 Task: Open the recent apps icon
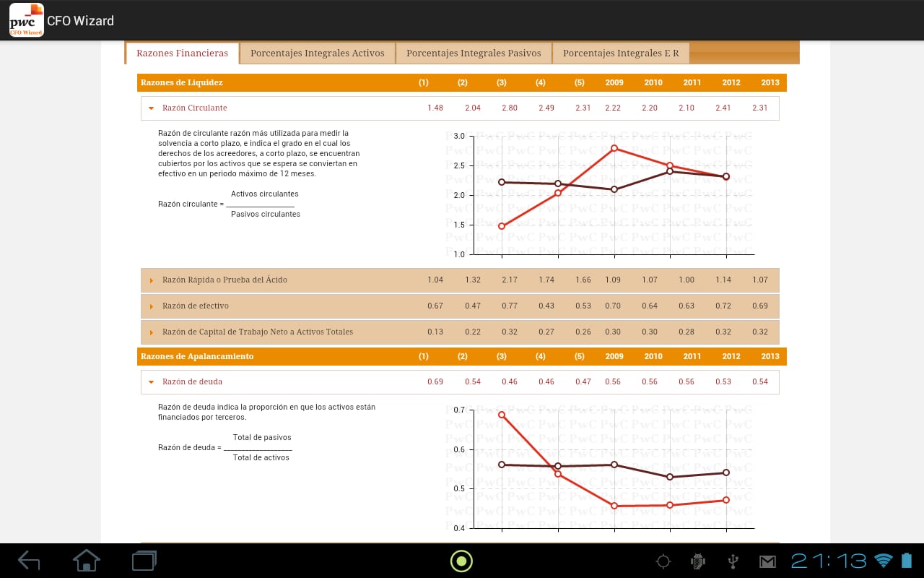144,560
